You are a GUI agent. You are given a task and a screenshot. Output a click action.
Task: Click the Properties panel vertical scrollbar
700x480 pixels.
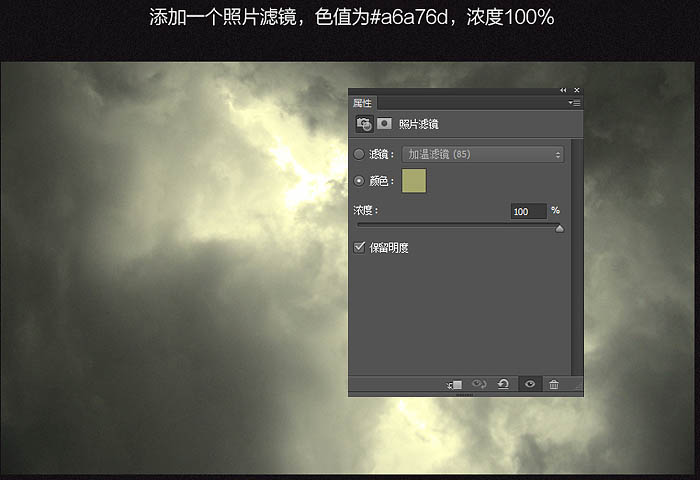(577, 257)
